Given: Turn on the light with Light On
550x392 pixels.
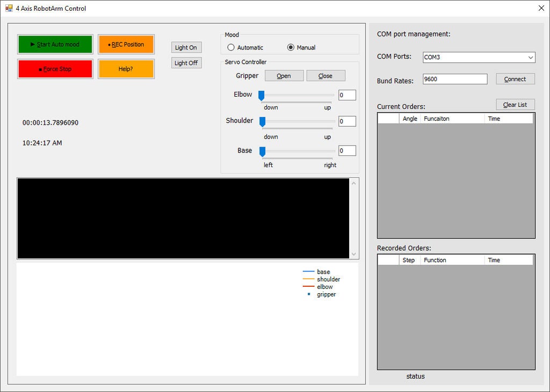Looking at the screenshot, I should click(x=186, y=48).
